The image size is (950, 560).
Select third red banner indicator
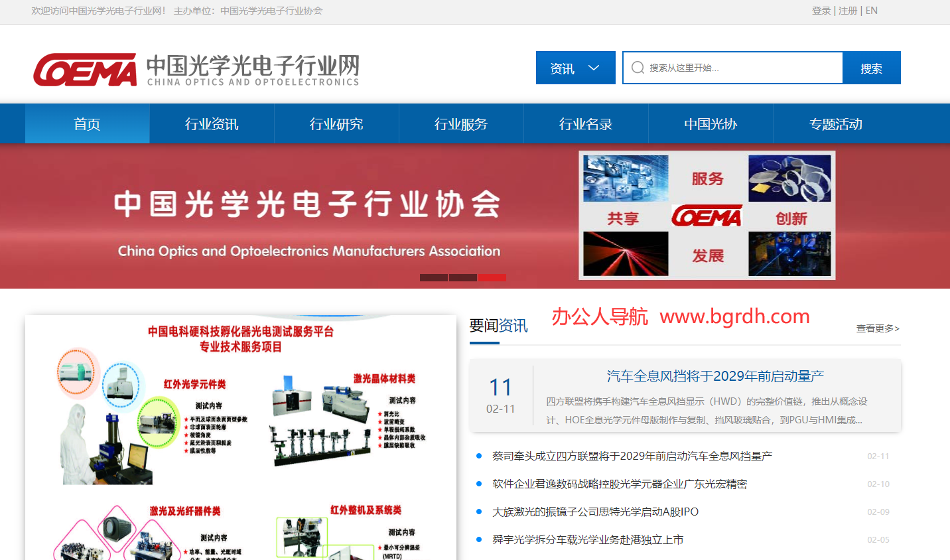492,277
